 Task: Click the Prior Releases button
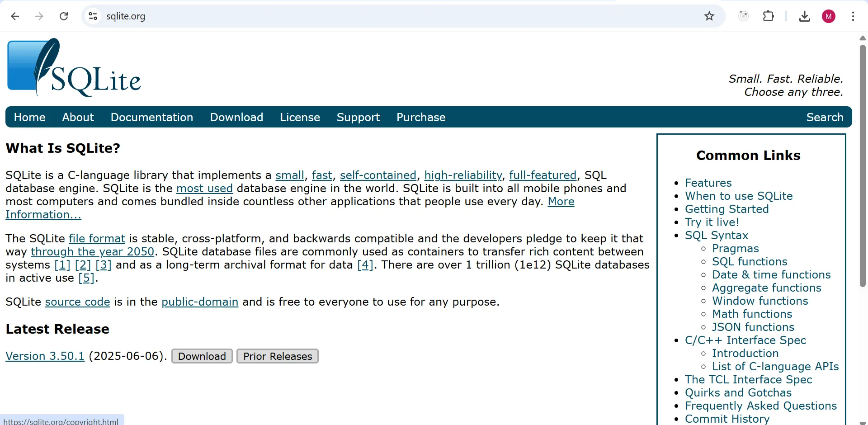(x=278, y=356)
